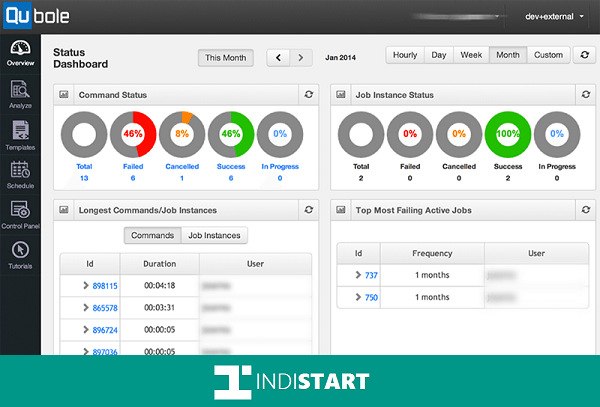Click the Duration column header
The image size is (600, 407).
[160, 264]
